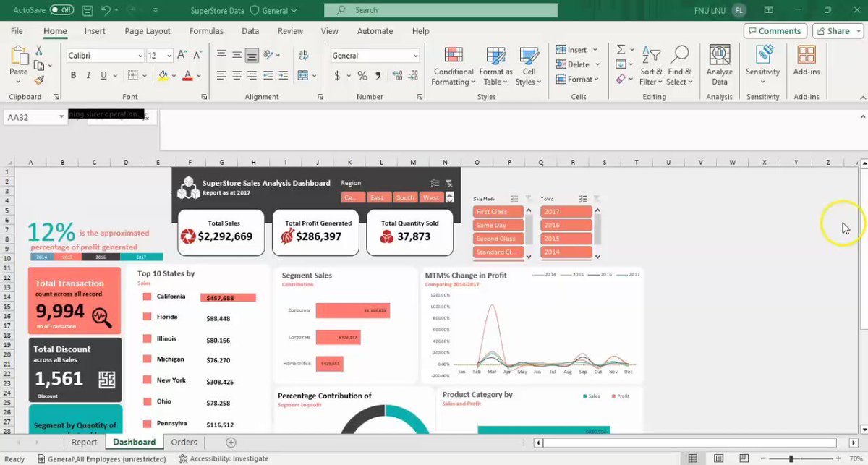Open the Sort & Filter dropdown
The width and height of the screenshot is (868, 465).
point(651,66)
